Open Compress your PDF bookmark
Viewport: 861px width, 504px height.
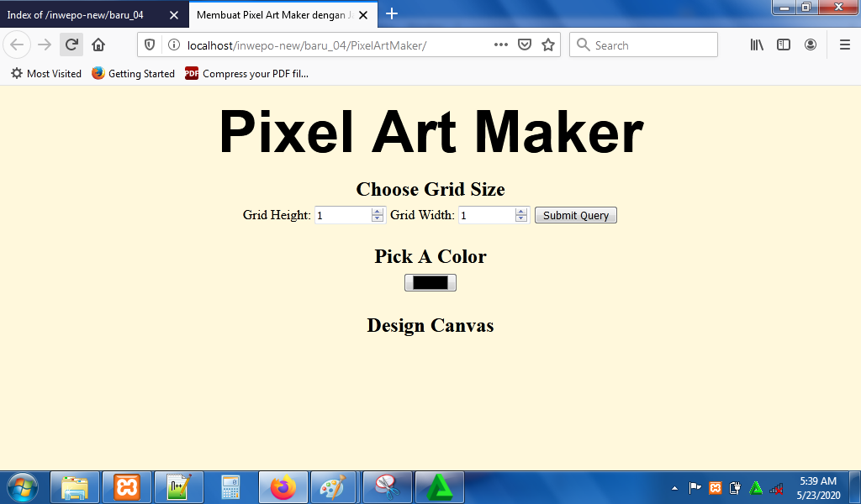click(x=246, y=73)
